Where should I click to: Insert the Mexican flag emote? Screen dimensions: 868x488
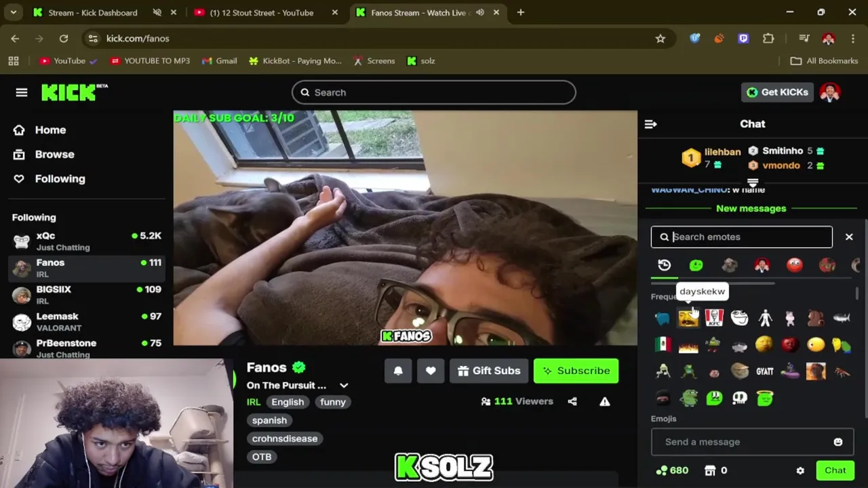[663, 344]
